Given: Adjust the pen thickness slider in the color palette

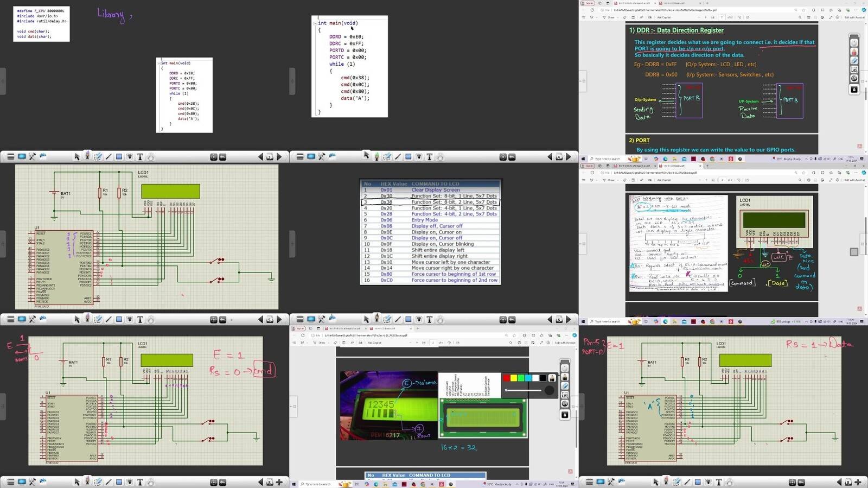Looking at the screenshot, I should 524,390.
